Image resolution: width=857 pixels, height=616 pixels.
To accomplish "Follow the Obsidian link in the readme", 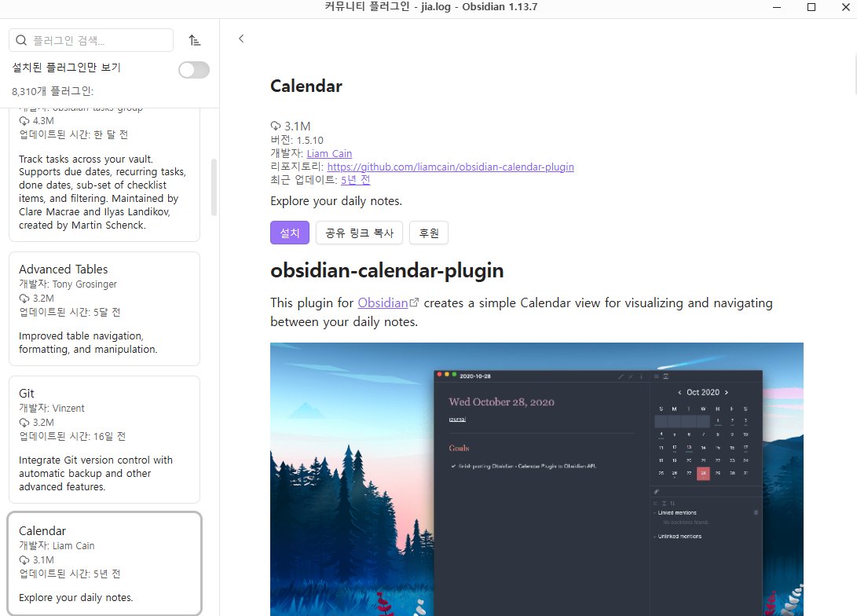I will (x=383, y=302).
